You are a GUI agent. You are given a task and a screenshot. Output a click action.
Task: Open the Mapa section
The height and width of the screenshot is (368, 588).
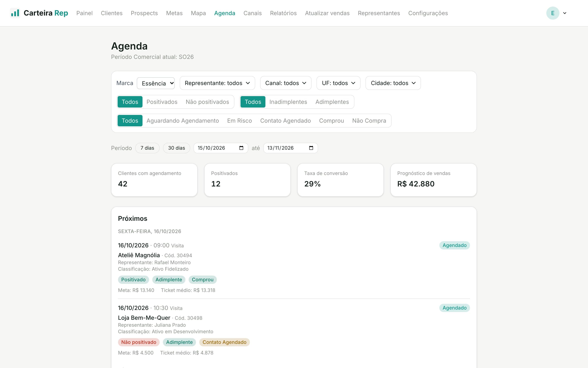198,13
